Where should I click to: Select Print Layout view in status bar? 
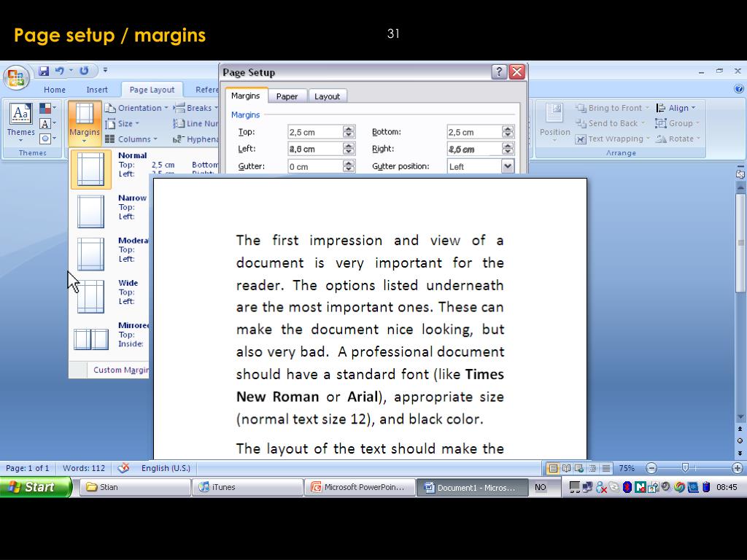(x=553, y=469)
